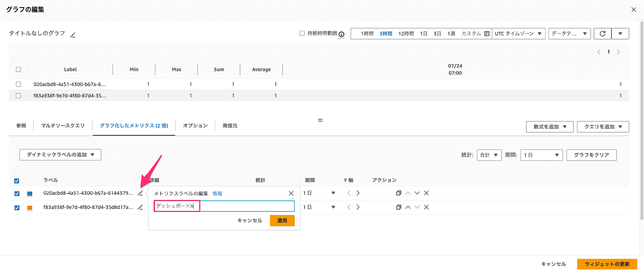Focus the metric label text field

pyautogui.click(x=224, y=206)
